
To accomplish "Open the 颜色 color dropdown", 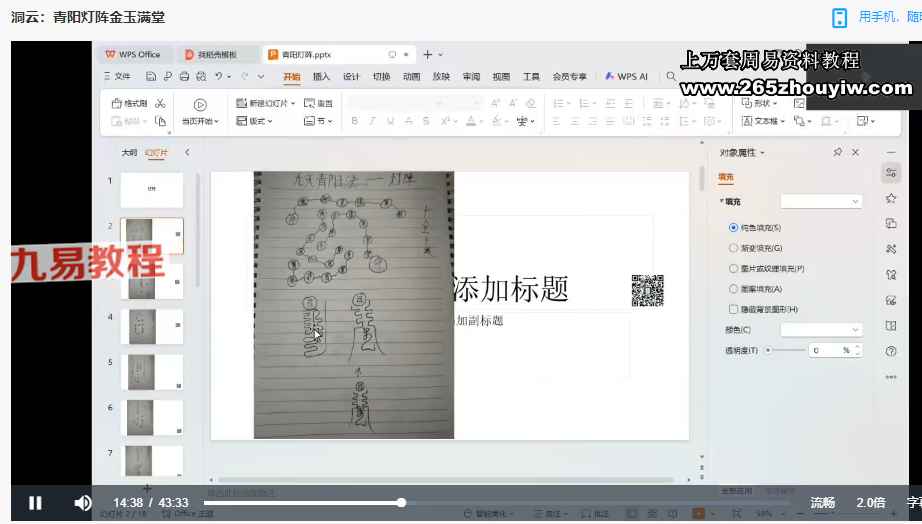I will pos(821,330).
